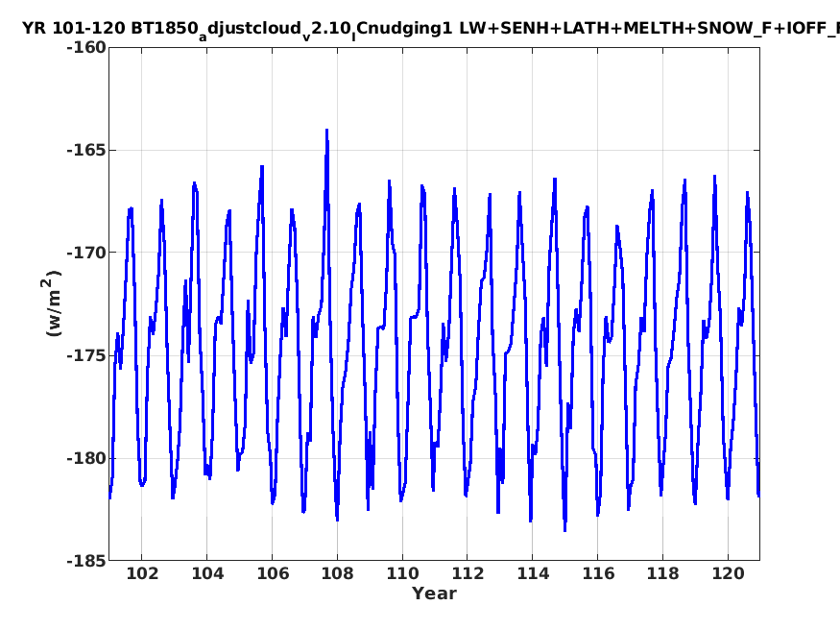Click the x-axis tick label 102
The image size is (840, 630).
point(142,573)
